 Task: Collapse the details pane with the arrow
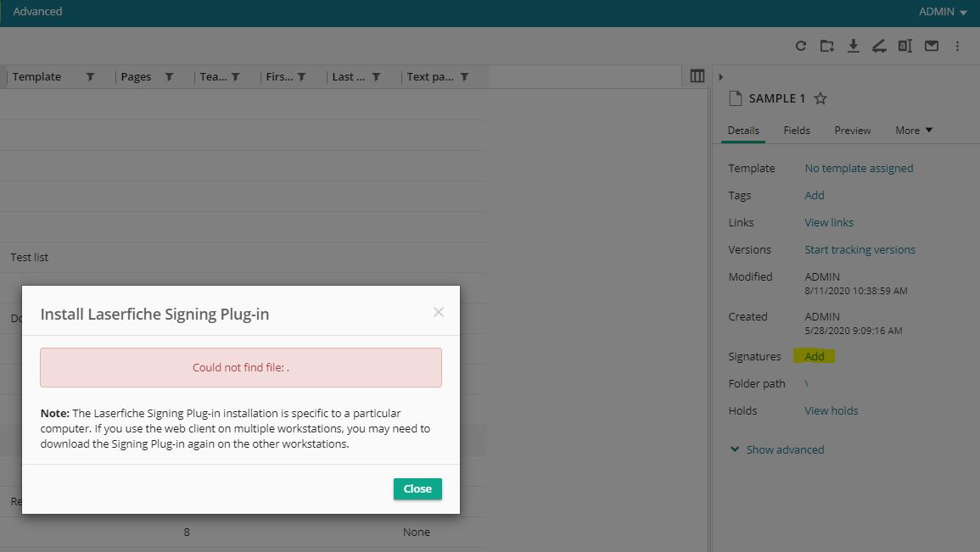point(720,77)
